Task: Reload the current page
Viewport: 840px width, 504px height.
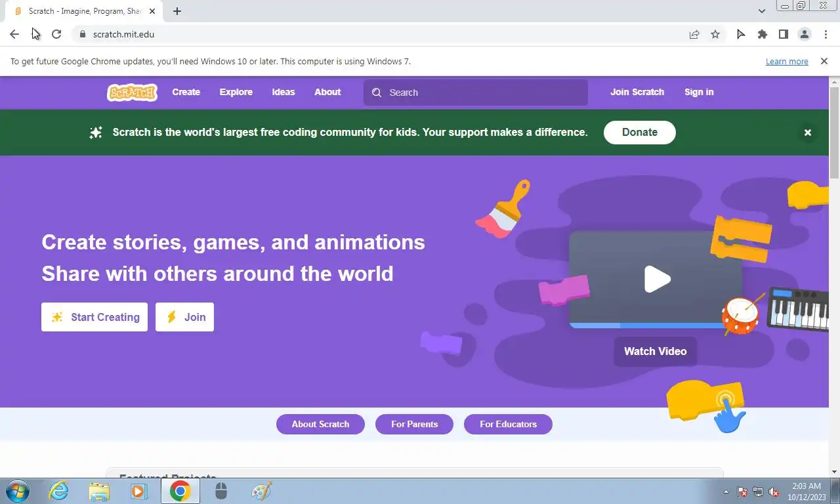Action: point(56,34)
